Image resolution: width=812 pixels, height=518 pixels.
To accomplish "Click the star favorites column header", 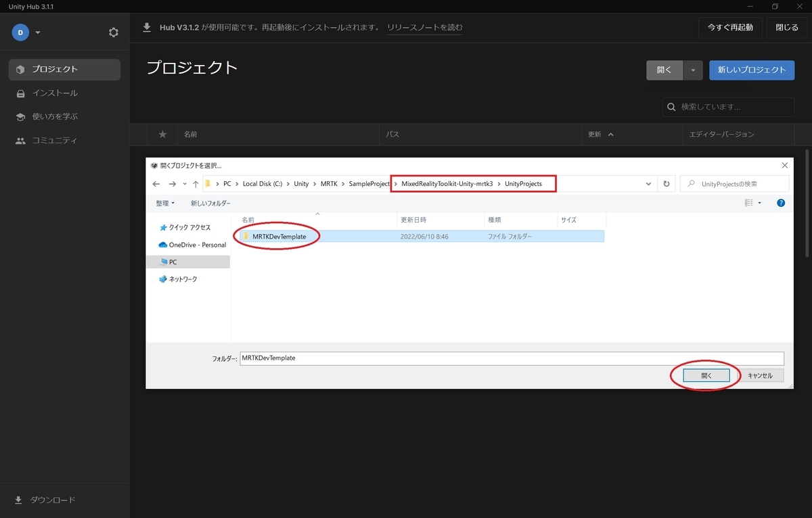I will click(x=162, y=135).
